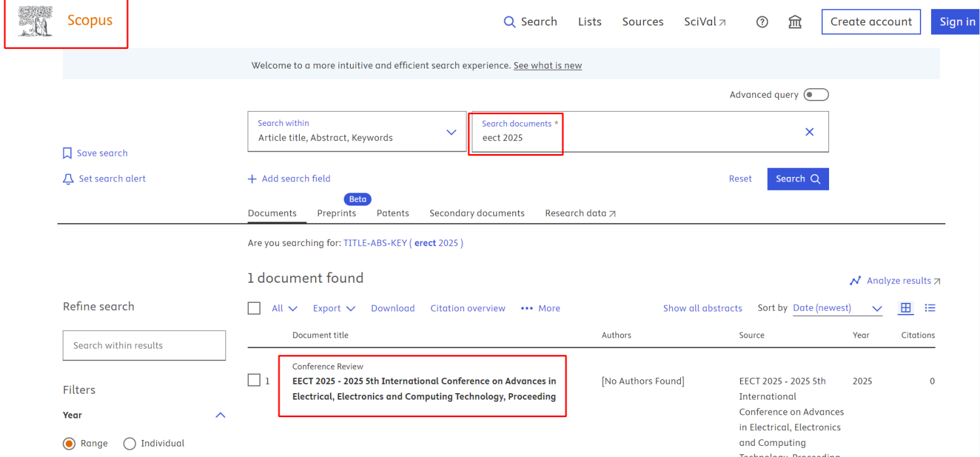
Task: Click the Authors column header
Action: (616, 335)
